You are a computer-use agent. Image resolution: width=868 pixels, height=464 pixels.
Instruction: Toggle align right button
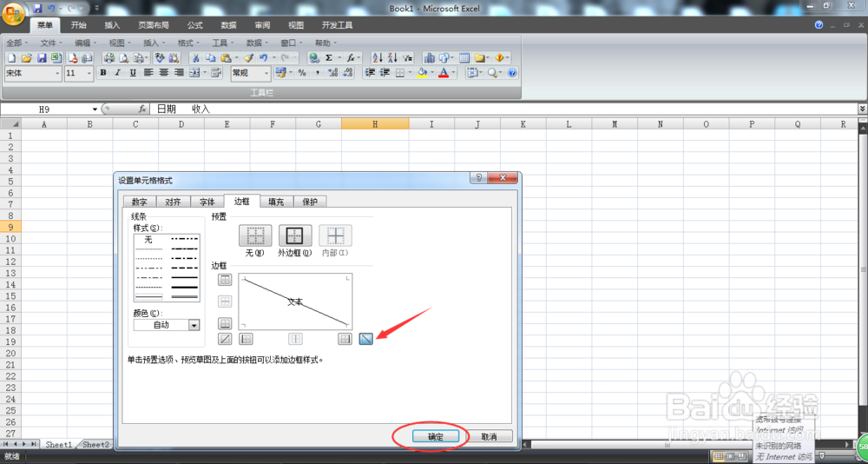(179, 73)
